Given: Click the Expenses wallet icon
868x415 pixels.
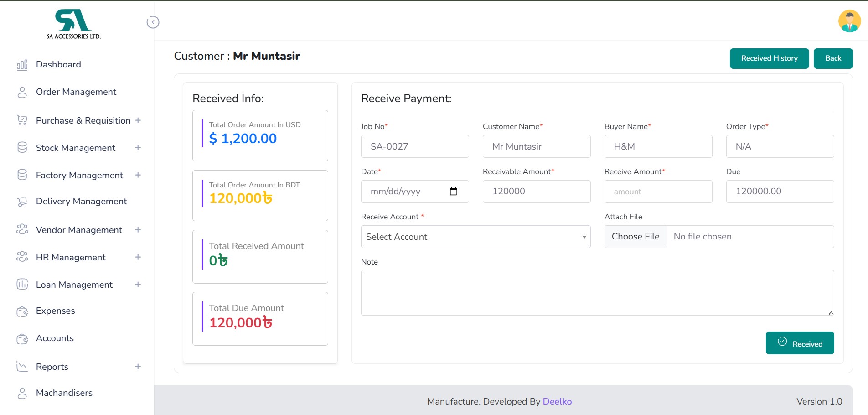Looking at the screenshot, I should pyautogui.click(x=22, y=311).
